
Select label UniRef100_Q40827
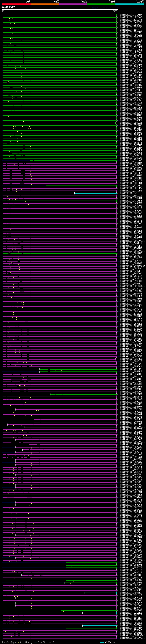(131, 63)
